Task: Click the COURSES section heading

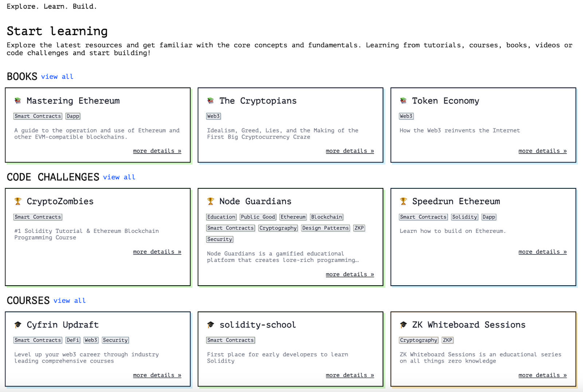Action: [x=28, y=301]
